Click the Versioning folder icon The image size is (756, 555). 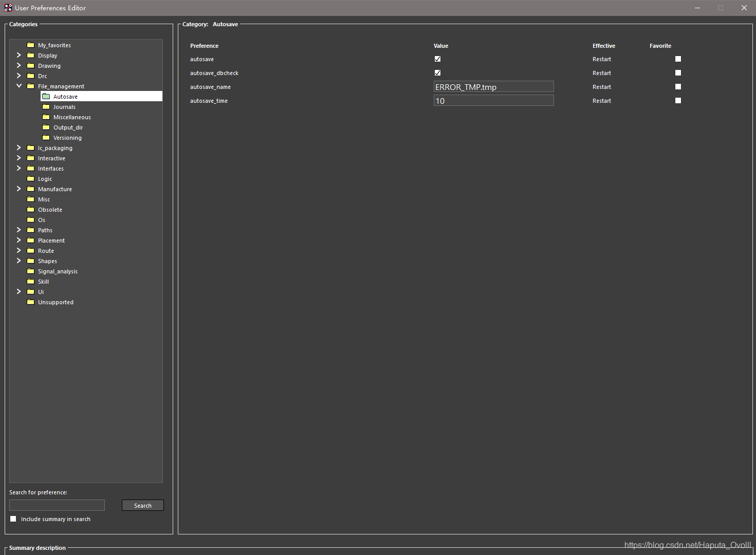coord(46,138)
